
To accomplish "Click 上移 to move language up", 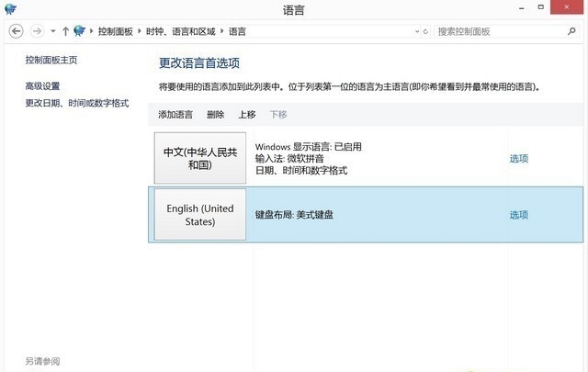I will (x=247, y=115).
